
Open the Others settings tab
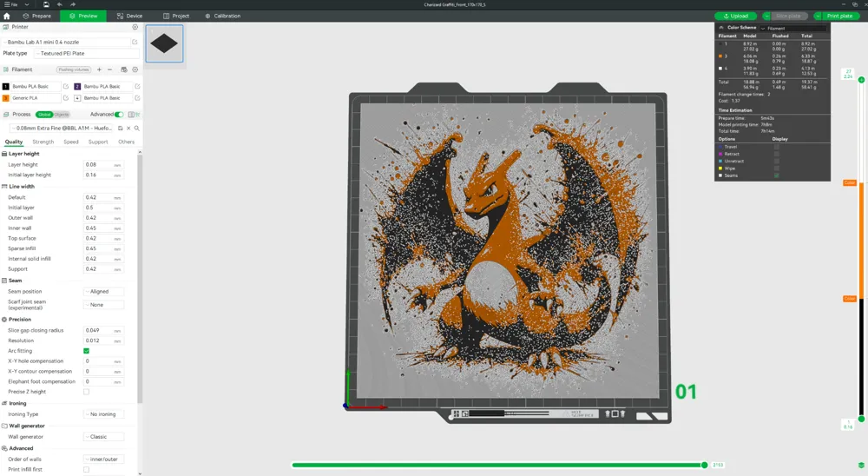126,142
